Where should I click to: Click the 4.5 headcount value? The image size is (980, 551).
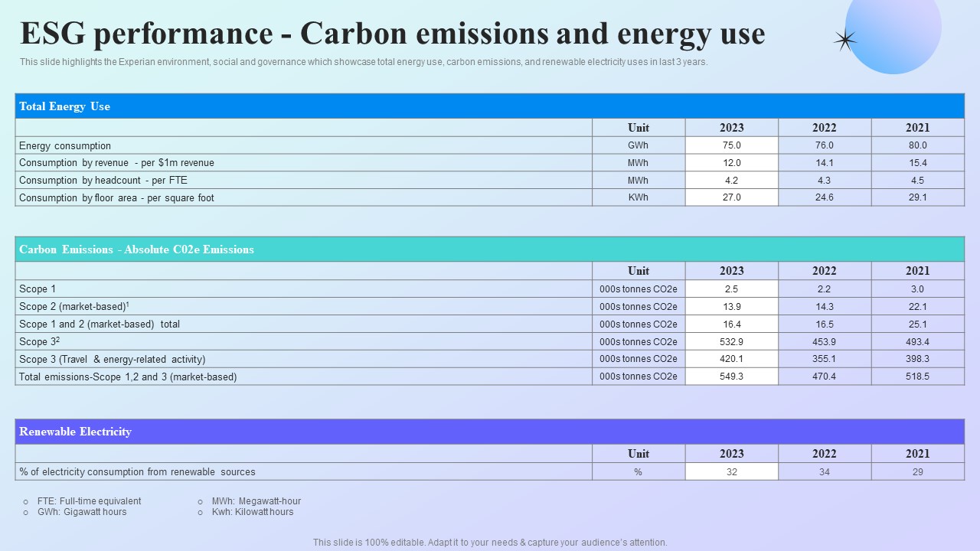coord(918,181)
